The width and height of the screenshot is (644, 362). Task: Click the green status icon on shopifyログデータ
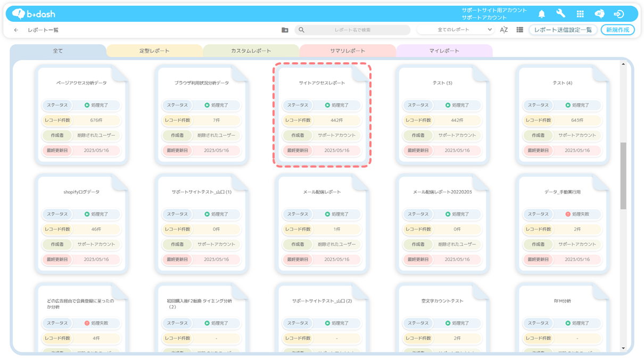click(87, 214)
